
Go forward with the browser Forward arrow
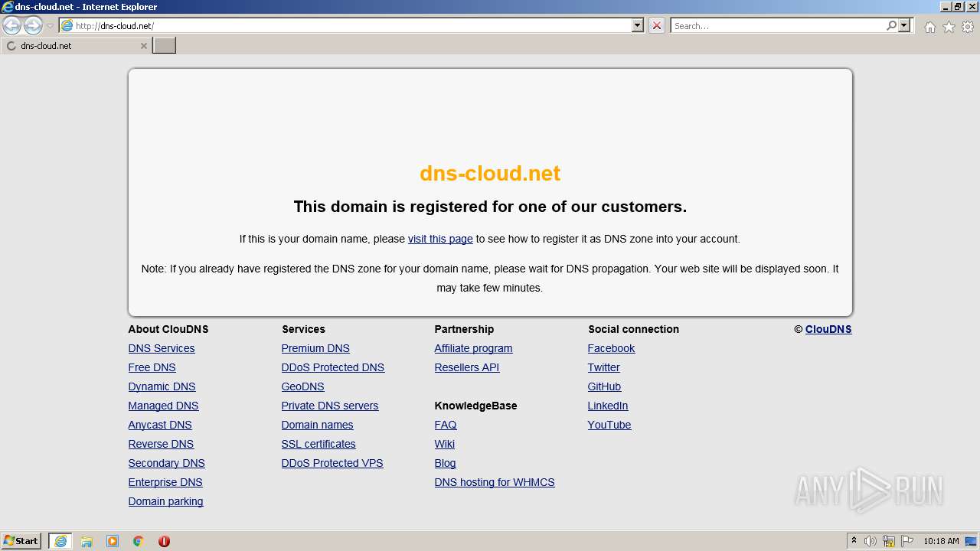tap(33, 26)
